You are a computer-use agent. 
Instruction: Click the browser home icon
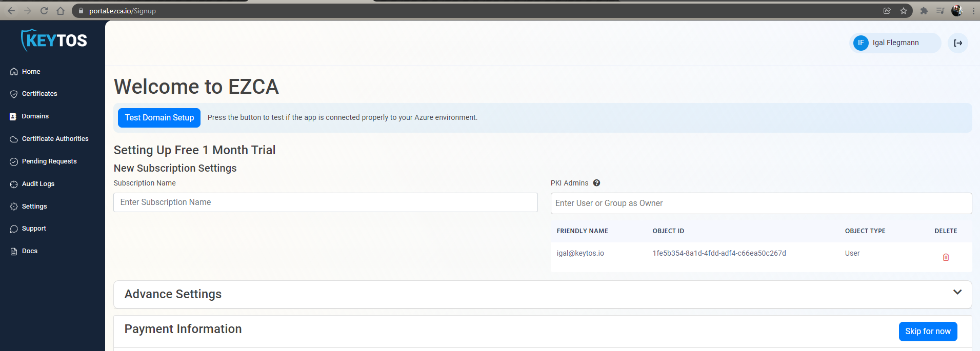pyautogui.click(x=61, y=11)
